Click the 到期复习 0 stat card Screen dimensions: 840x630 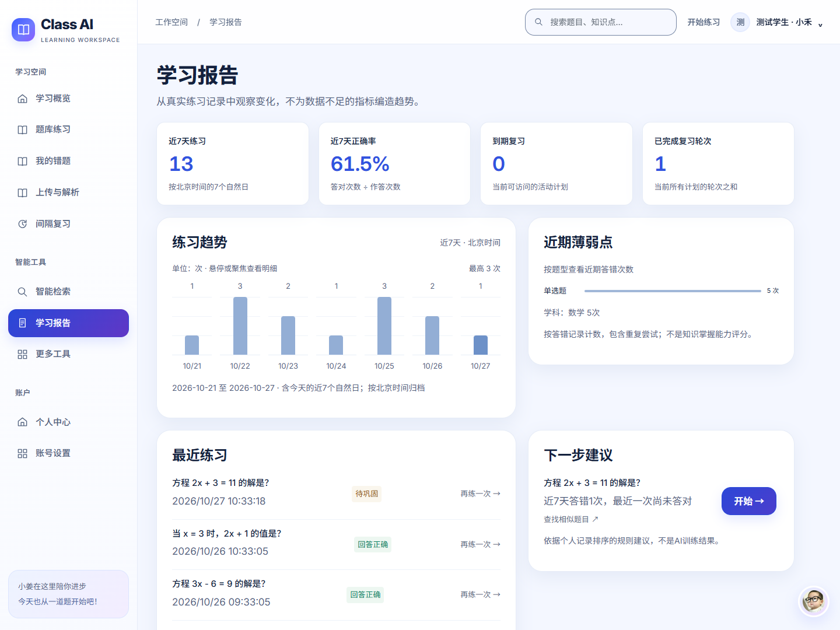point(556,163)
